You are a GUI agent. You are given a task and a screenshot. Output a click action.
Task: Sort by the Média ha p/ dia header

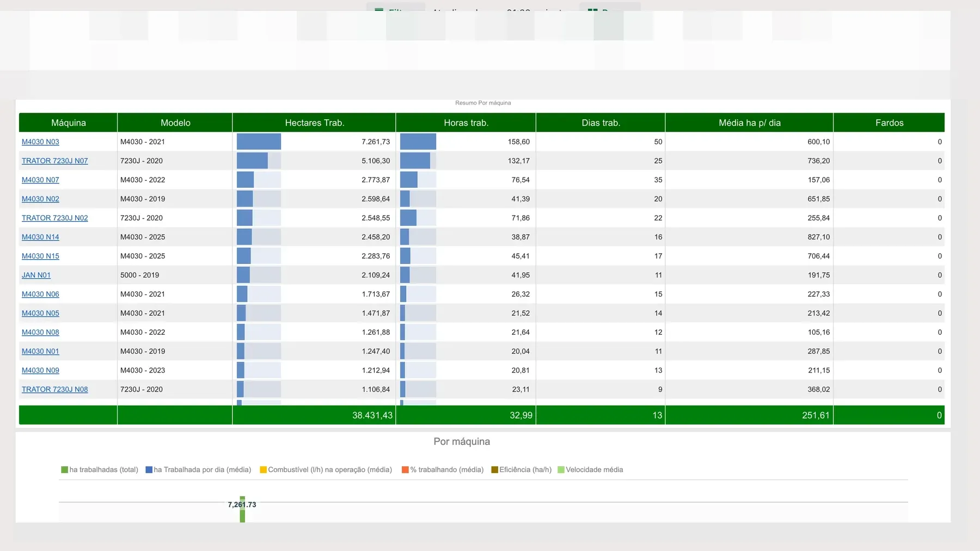coord(749,123)
